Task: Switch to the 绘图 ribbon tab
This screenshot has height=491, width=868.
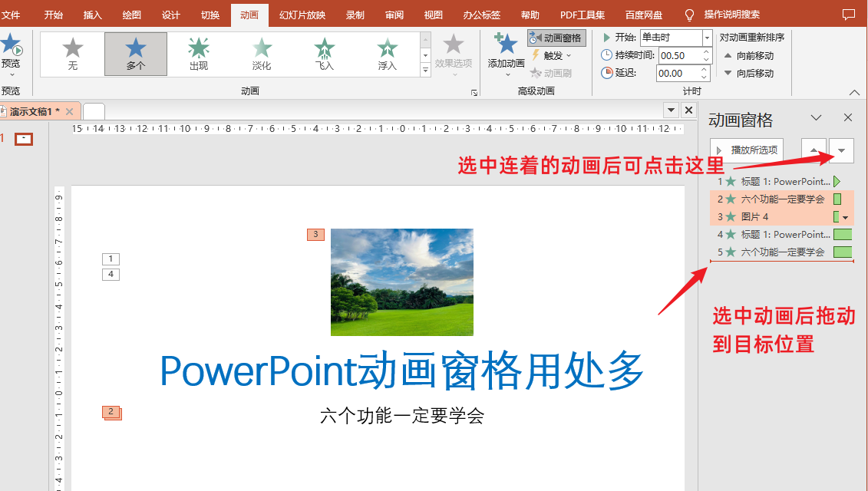Action: pos(132,15)
